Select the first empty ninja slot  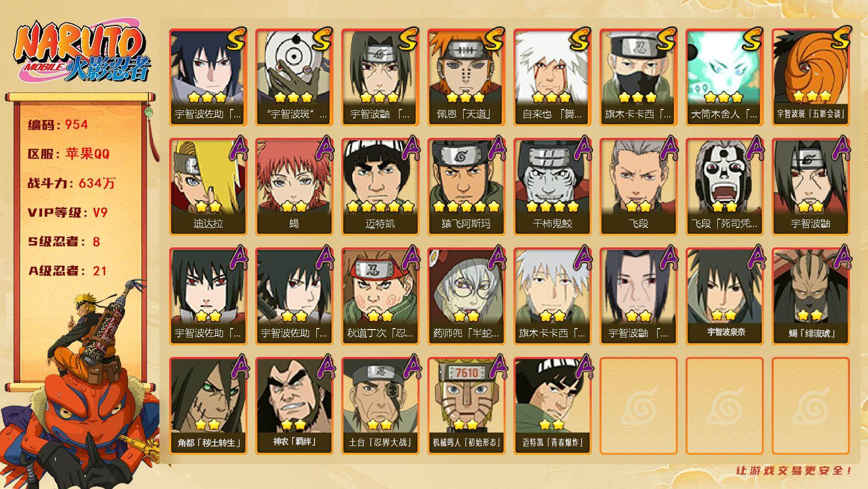639,406
